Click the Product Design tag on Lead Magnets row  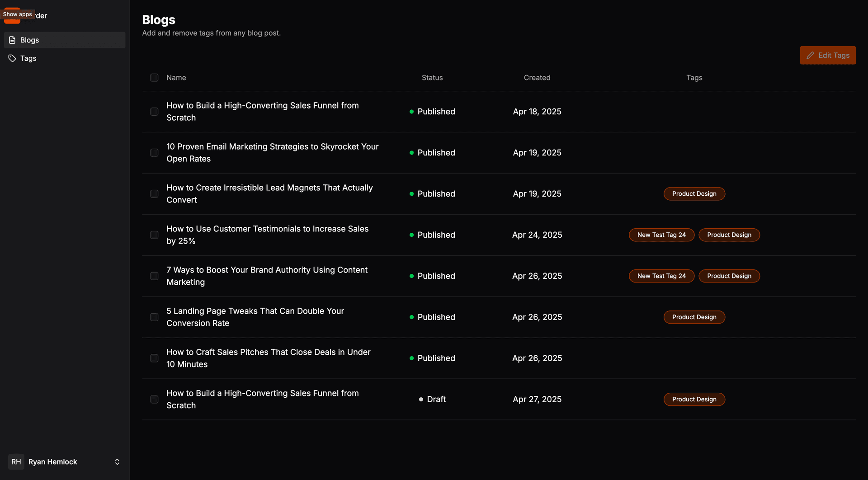[x=694, y=194]
